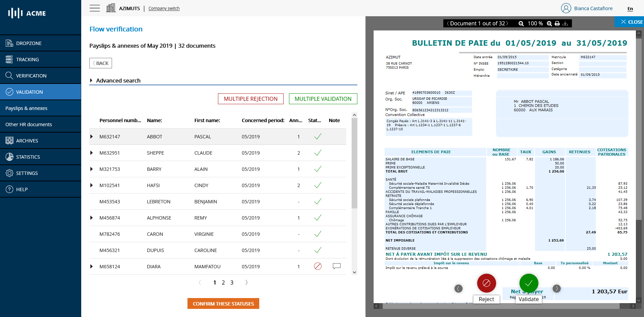Expand annexes for ALPHONSE REMY
The image size is (644, 317).
pyautogui.click(x=91, y=218)
